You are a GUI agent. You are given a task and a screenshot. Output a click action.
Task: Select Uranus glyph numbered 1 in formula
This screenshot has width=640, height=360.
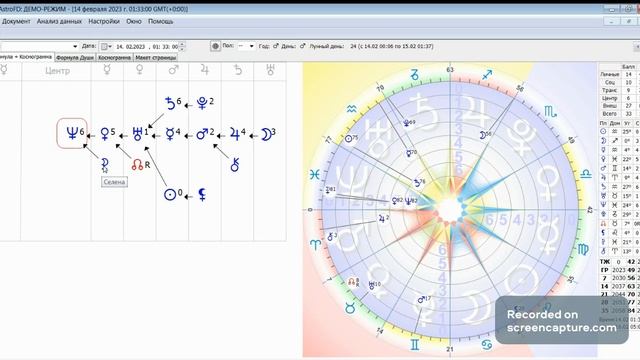(137, 134)
